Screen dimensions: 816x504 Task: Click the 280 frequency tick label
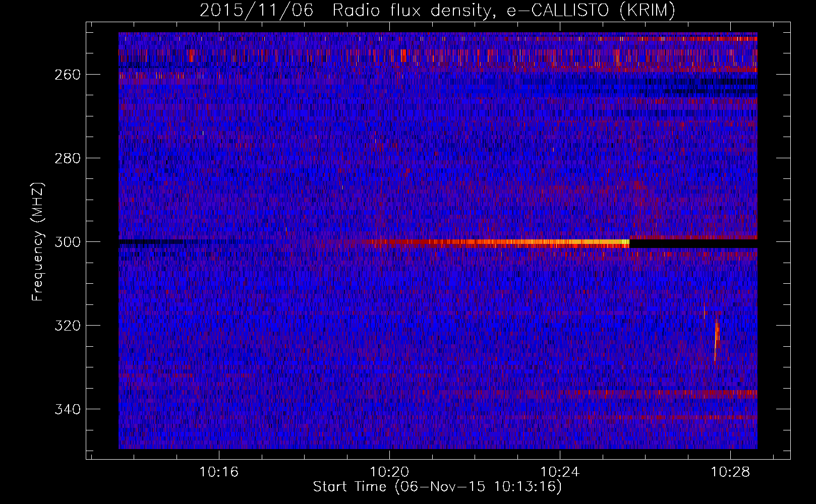point(67,158)
